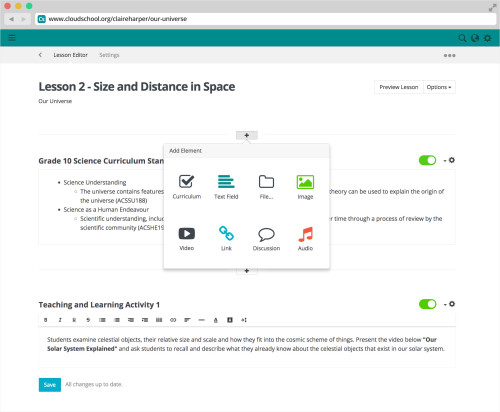
Task: Click the Preview Lesson button
Action: pyautogui.click(x=399, y=87)
